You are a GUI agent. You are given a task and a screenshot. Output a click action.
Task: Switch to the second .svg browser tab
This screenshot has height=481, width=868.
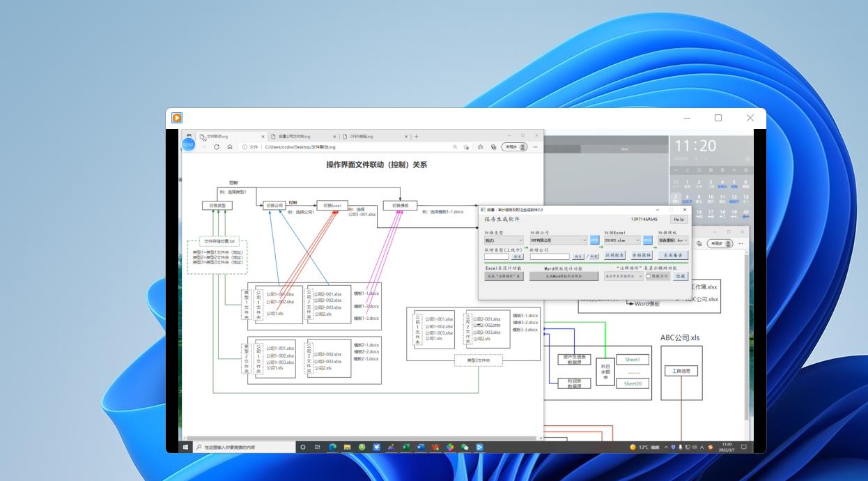tap(300, 137)
